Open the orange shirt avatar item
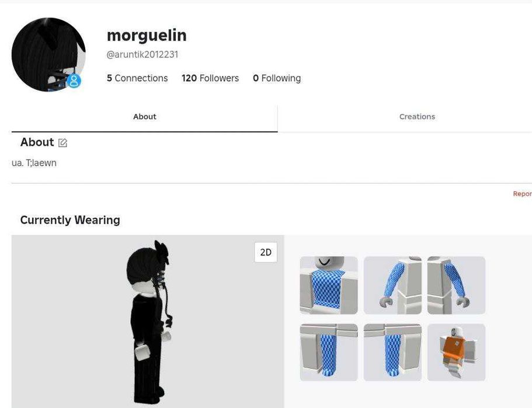The height and width of the screenshot is (408, 532). tap(456, 353)
